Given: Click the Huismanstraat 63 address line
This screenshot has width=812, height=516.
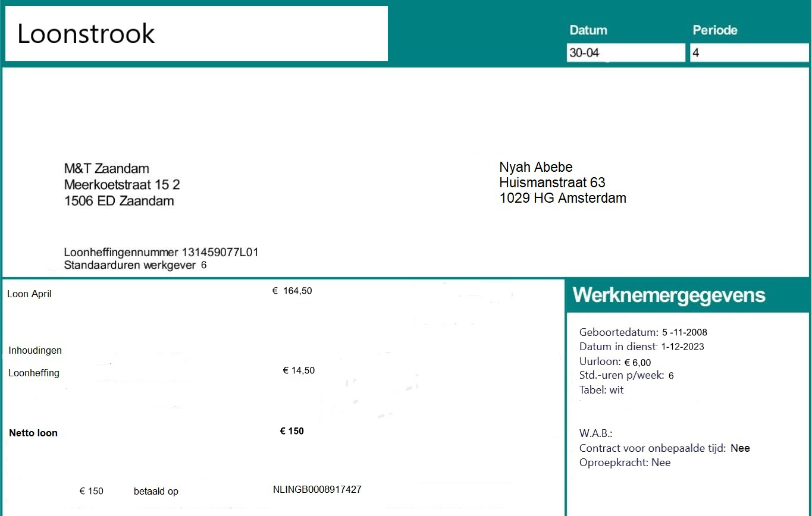Looking at the screenshot, I should [x=552, y=183].
